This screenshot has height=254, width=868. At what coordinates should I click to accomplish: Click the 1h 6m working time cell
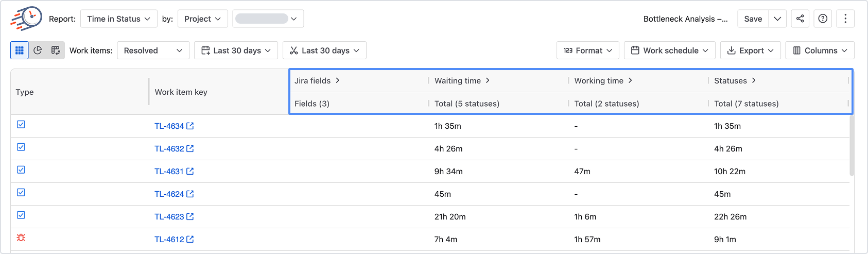585,216
